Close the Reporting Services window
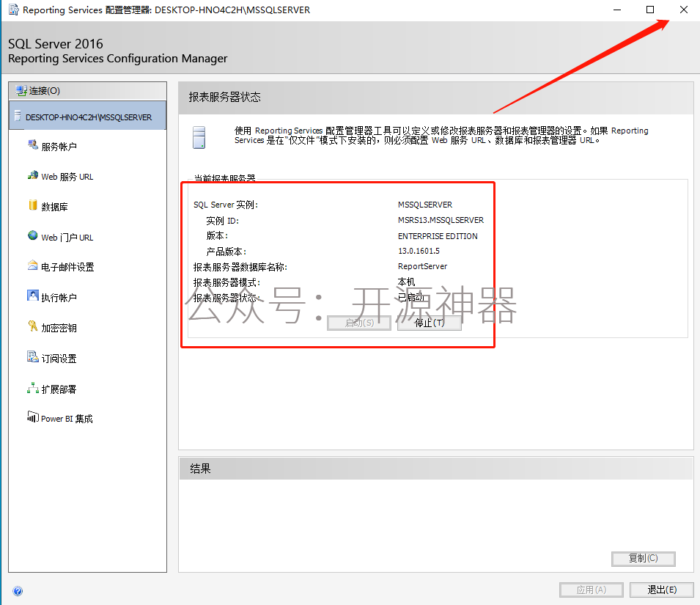700x605 pixels. pyautogui.click(x=683, y=10)
